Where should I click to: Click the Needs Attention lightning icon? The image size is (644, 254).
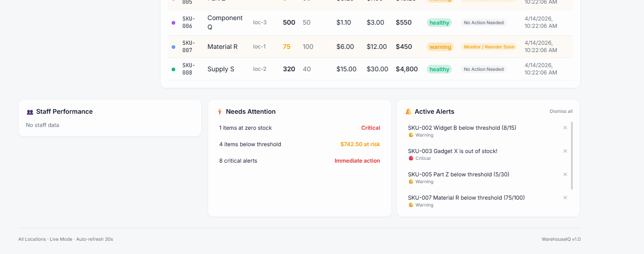click(220, 111)
